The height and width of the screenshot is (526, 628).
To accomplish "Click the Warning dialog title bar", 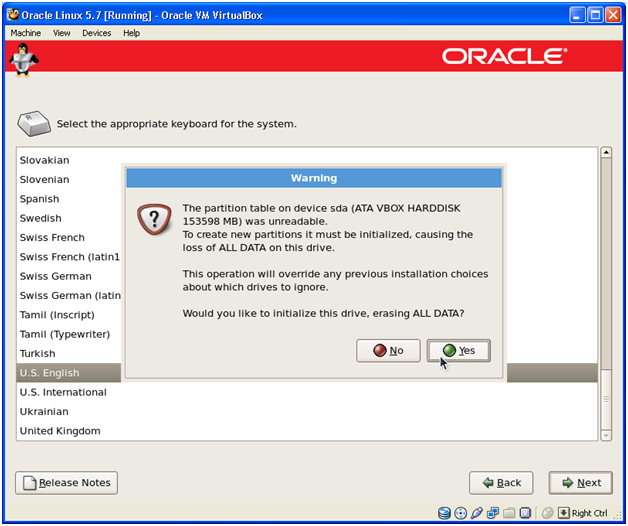I will tap(314, 178).
